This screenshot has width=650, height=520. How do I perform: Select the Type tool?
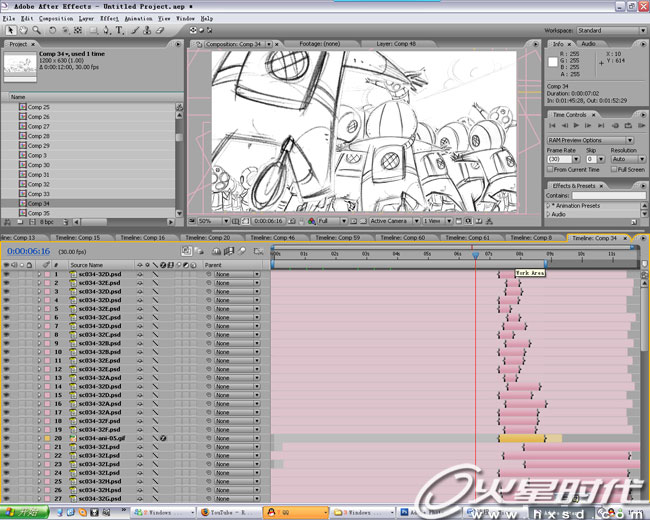[119, 30]
